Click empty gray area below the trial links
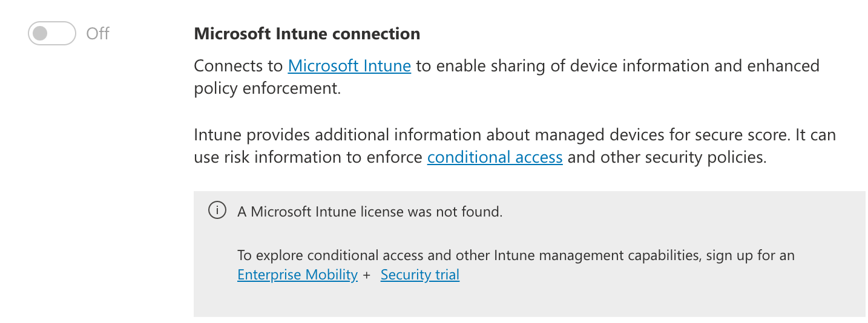This screenshot has height=323, width=868. (529, 301)
